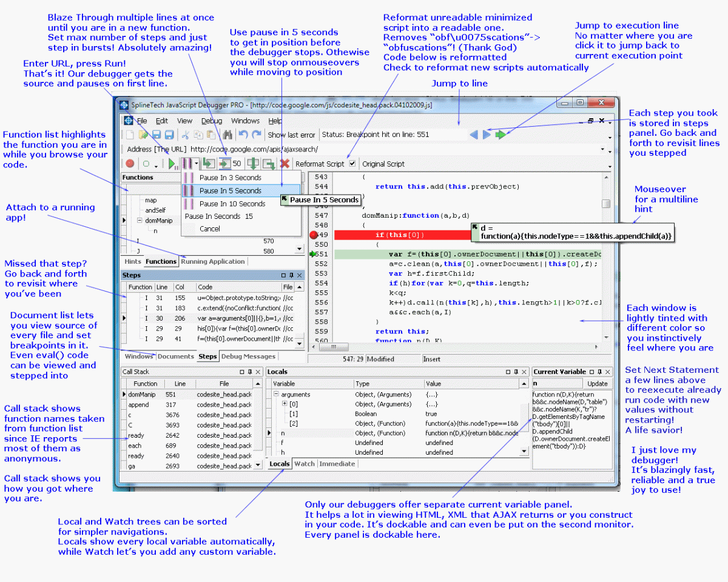The height and width of the screenshot is (582, 728).
Task: Click the New file toolbar icon
Action: [129, 135]
